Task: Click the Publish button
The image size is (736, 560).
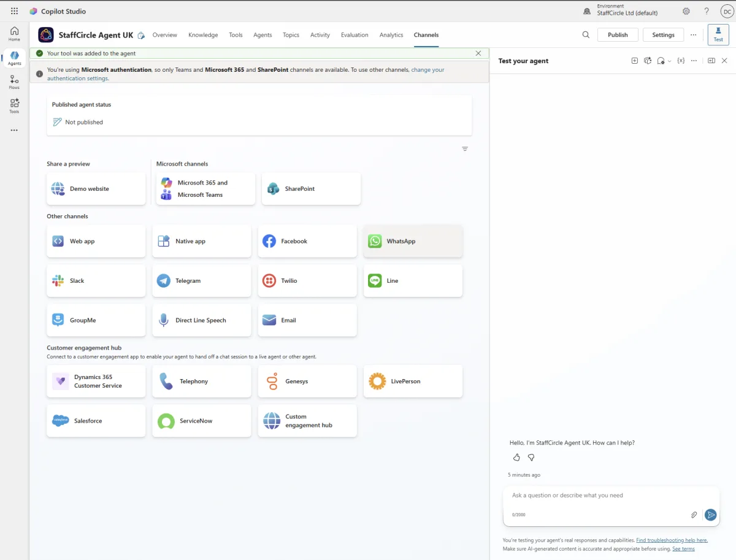Action: pyautogui.click(x=618, y=35)
